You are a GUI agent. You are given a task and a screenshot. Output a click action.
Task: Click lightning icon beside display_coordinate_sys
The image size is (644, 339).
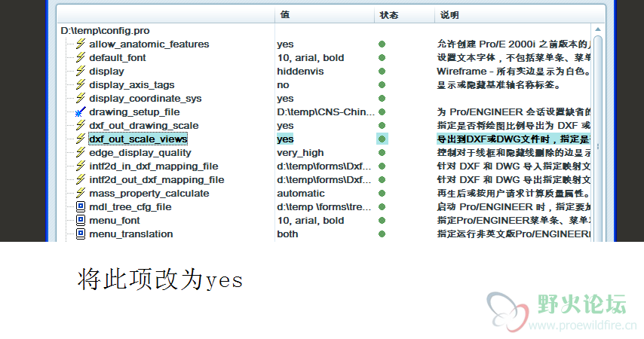point(81,98)
